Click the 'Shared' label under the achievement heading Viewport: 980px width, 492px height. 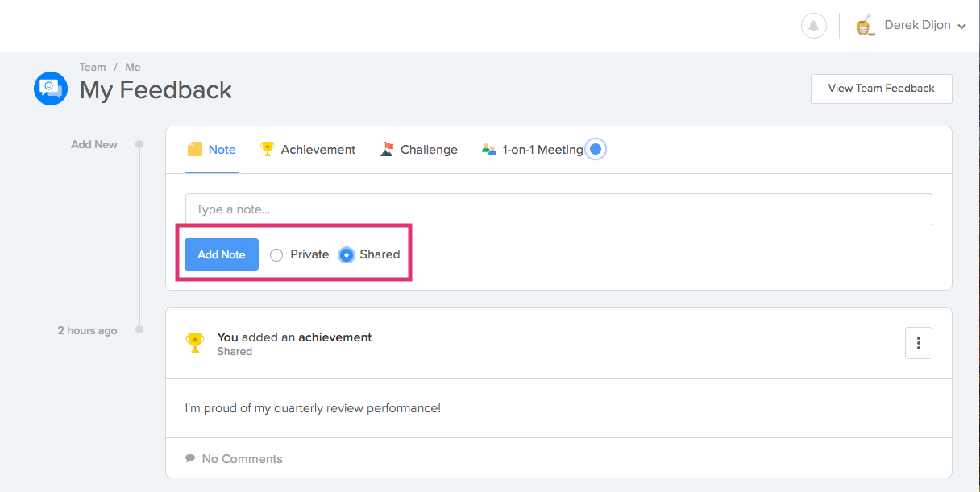(x=235, y=352)
